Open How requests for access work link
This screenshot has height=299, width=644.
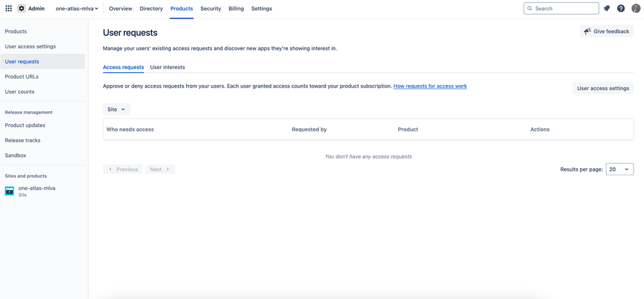tap(430, 86)
